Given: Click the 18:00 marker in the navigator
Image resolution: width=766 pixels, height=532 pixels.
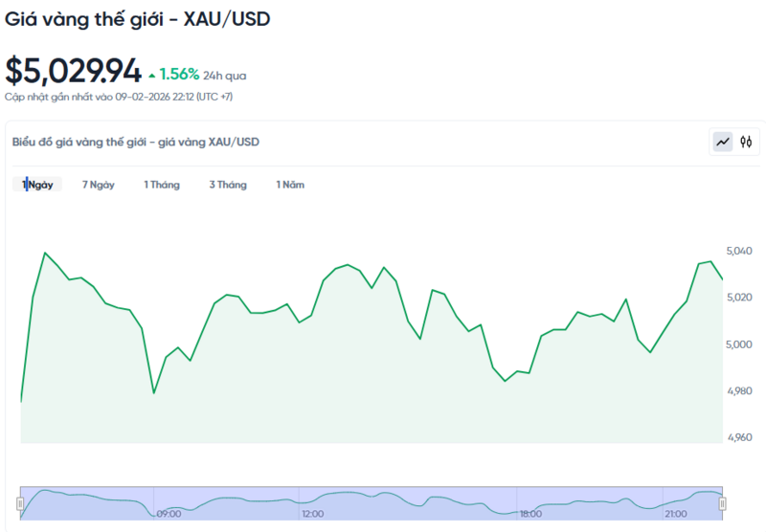Looking at the screenshot, I should (x=531, y=514).
